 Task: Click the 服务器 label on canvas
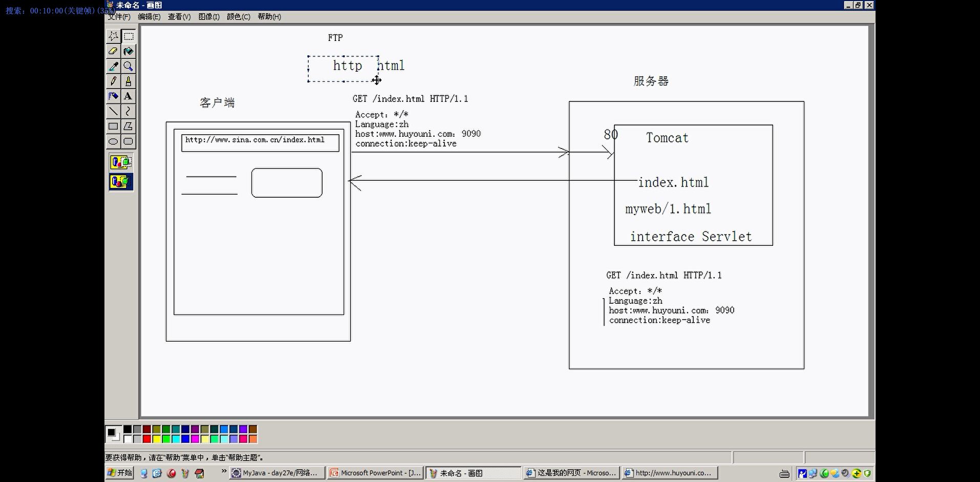(651, 81)
